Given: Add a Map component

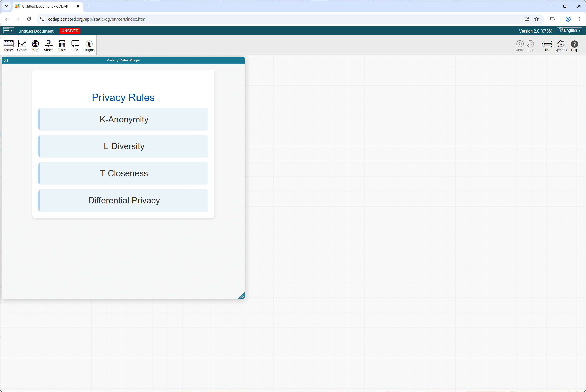Looking at the screenshot, I should [35, 46].
